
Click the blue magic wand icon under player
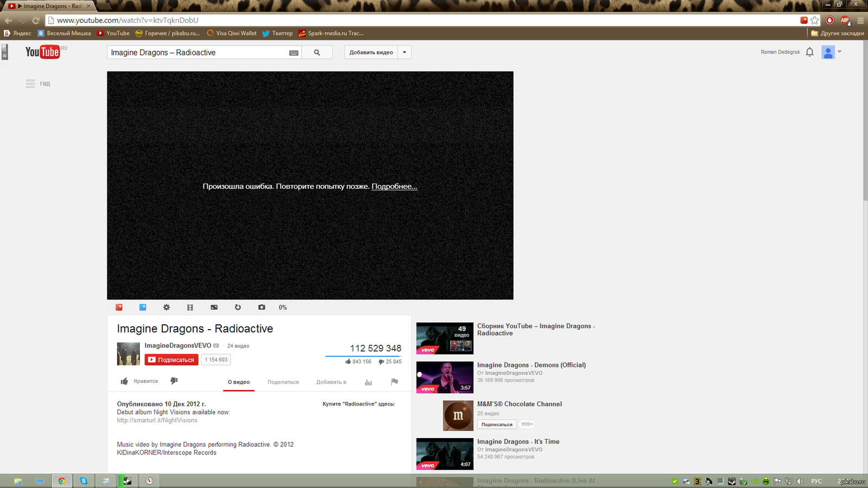pos(143,307)
